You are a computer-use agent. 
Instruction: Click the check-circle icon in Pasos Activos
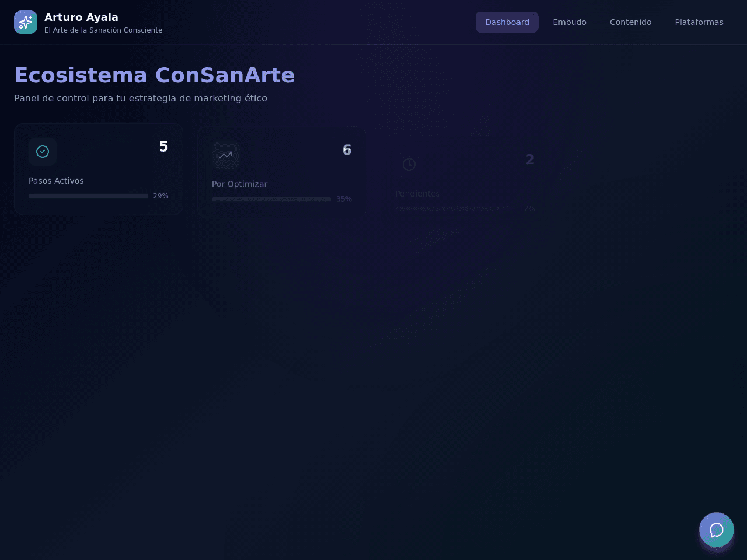pos(43,152)
